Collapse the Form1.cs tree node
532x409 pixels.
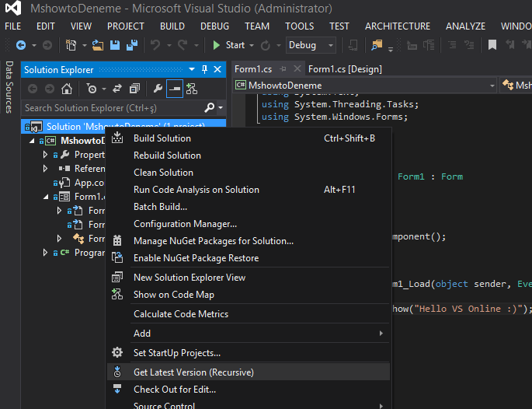[46, 197]
